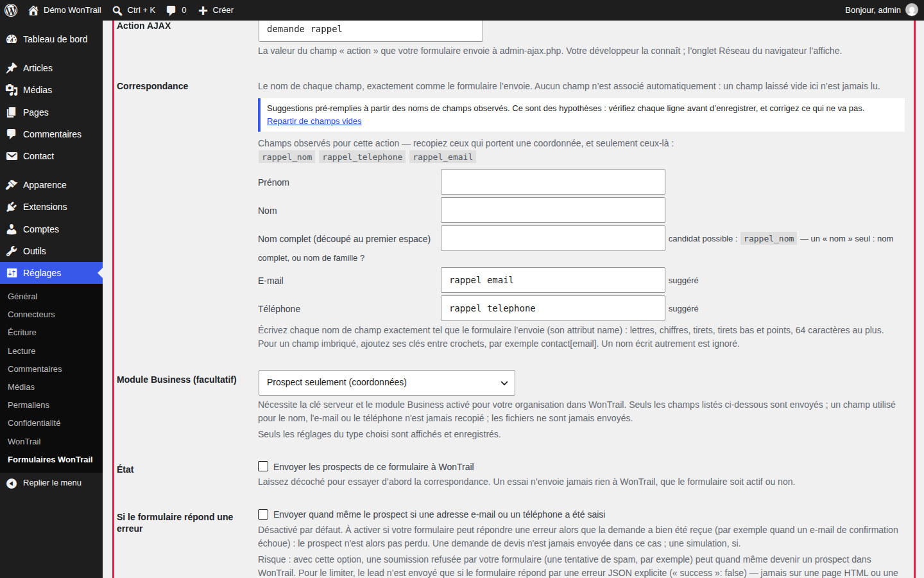The width and height of the screenshot is (924, 578).
Task: Open the Connecteurs submenu item
Action: click(x=31, y=315)
